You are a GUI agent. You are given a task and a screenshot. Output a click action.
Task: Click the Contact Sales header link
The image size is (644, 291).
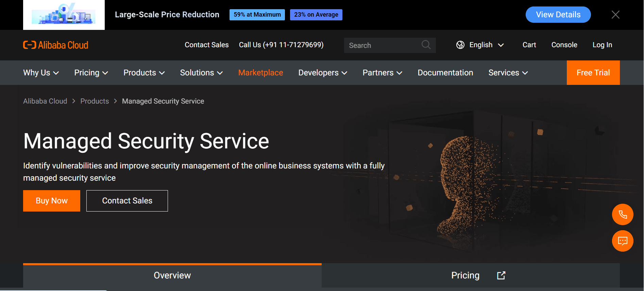click(207, 45)
